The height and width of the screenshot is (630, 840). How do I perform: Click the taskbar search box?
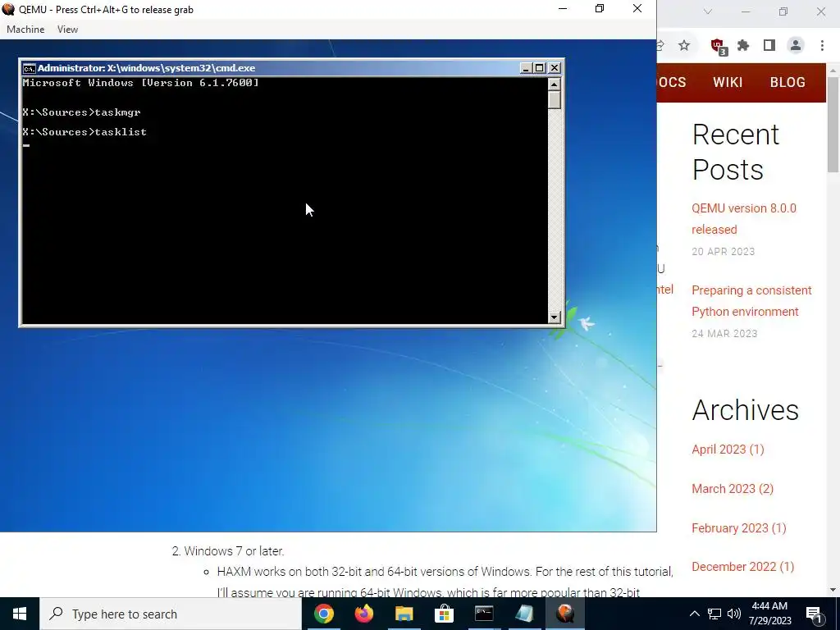click(x=171, y=614)
